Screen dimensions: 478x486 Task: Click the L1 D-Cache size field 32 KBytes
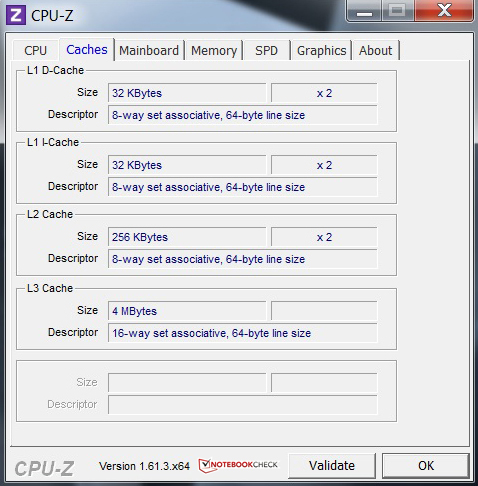(x=187, y=93)
